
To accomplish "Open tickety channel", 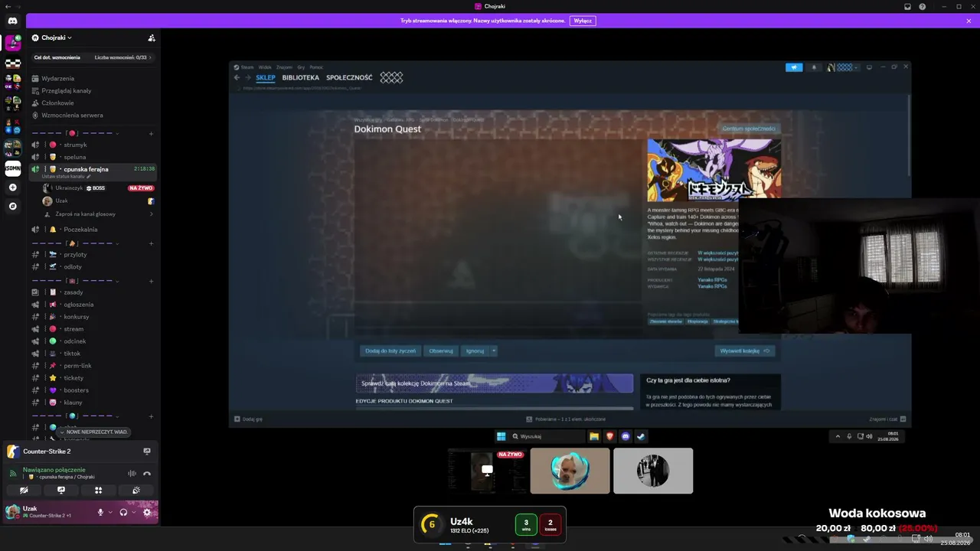I will [93, 378].
